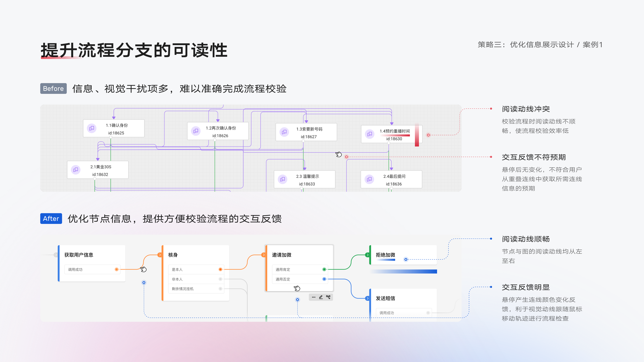This screenshot has height=362, width=644.
Task: Click the 2.3 温馨提示 node label
Action: (308, 176)
